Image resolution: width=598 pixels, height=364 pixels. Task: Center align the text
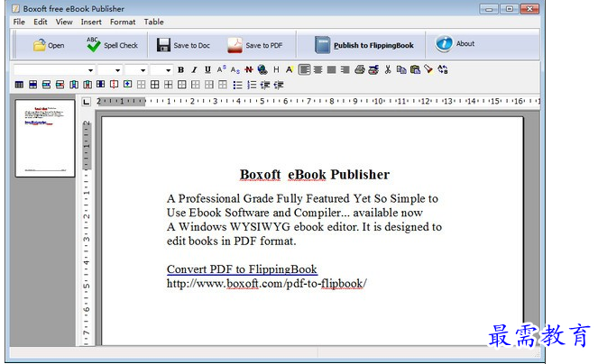pyautogui.click(x=317, y=69)
